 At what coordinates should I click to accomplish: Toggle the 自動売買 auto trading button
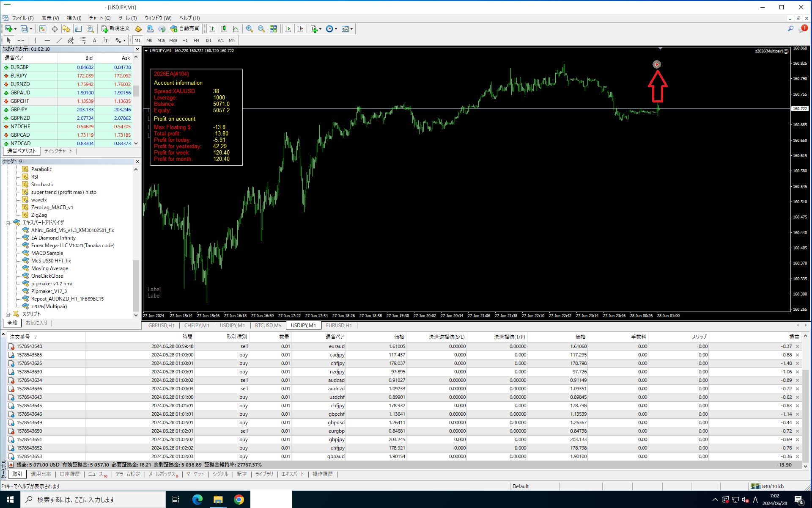point(185,29)
